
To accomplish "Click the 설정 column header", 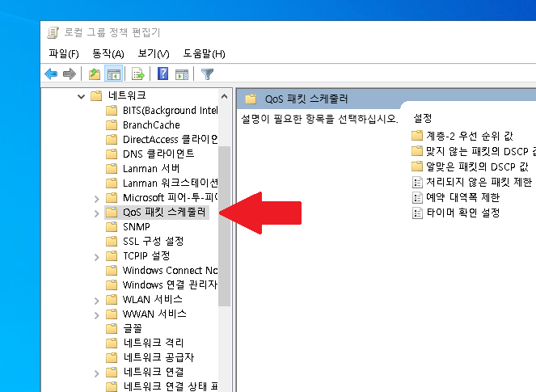I will point(423,119).
